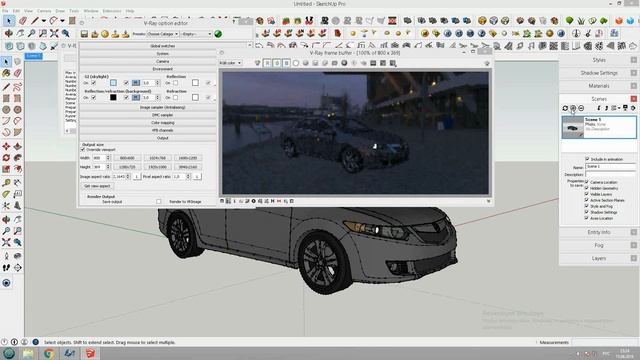This screenshot has height=360, width=640.
Task: Enable the Save output checkbox
Action: [x=158, y=202]
